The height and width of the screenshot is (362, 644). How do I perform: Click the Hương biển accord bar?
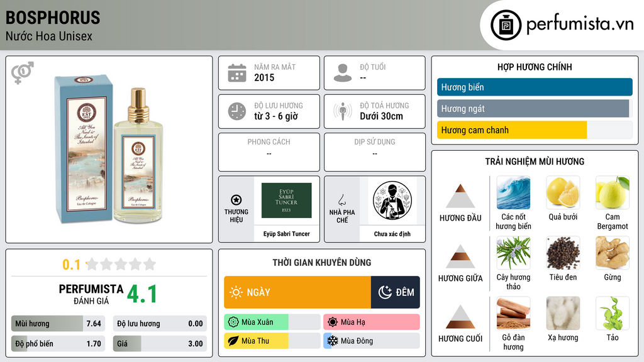(x=535, y=87)
